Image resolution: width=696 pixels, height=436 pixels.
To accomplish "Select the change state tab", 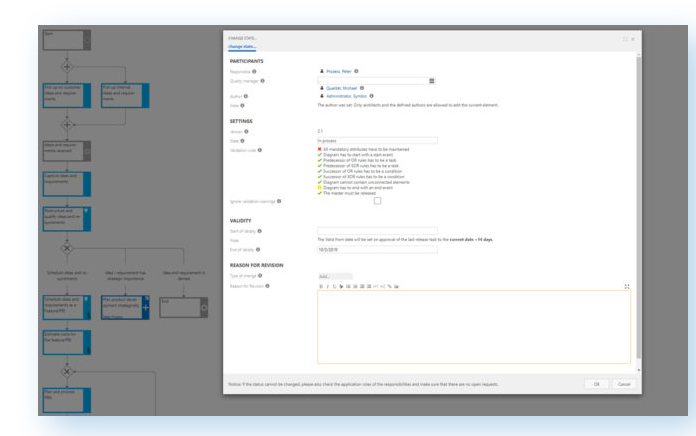I will coord(242,47).
